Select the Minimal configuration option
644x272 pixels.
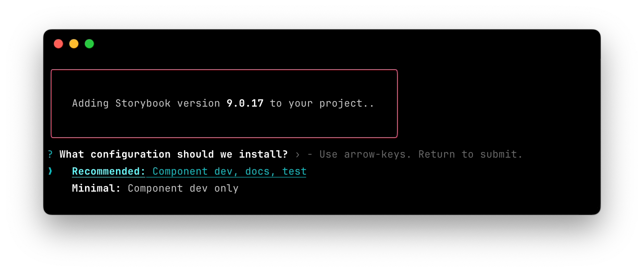point(155,188)
